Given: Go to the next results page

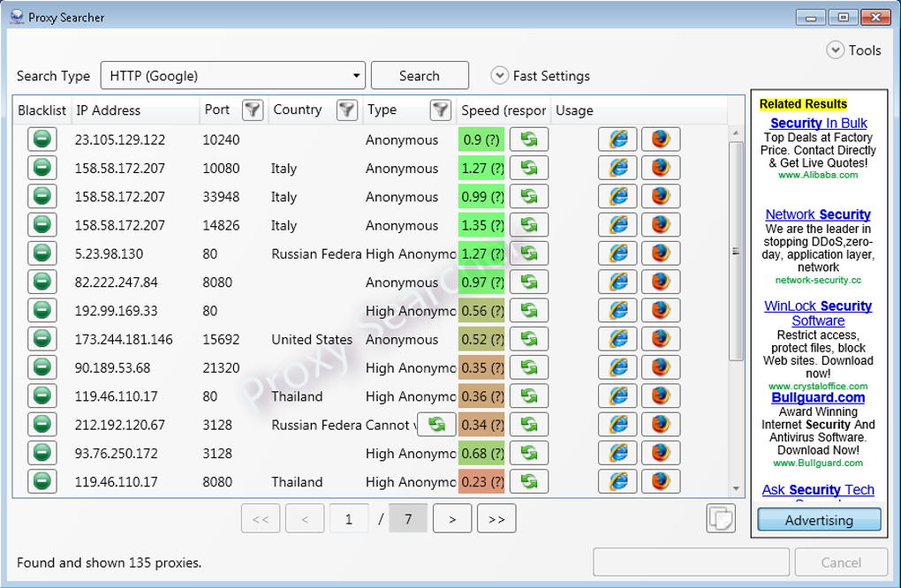Looking at the screenshot, I should tap(452, 519).
